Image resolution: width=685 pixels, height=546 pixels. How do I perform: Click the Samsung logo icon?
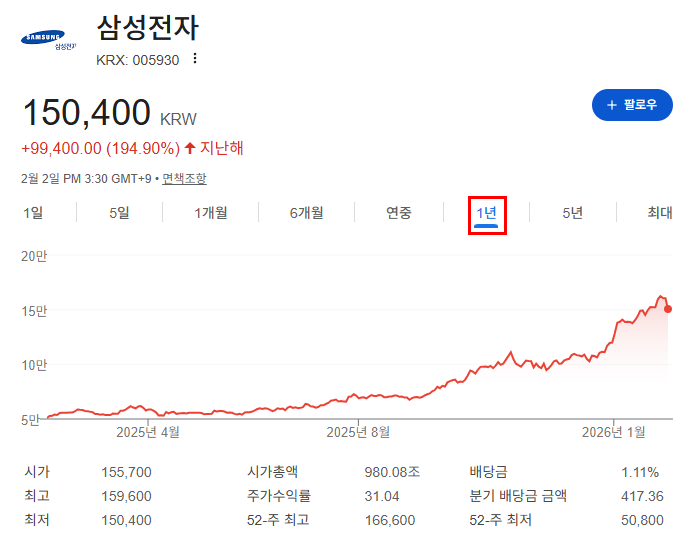tap(48, 40)
